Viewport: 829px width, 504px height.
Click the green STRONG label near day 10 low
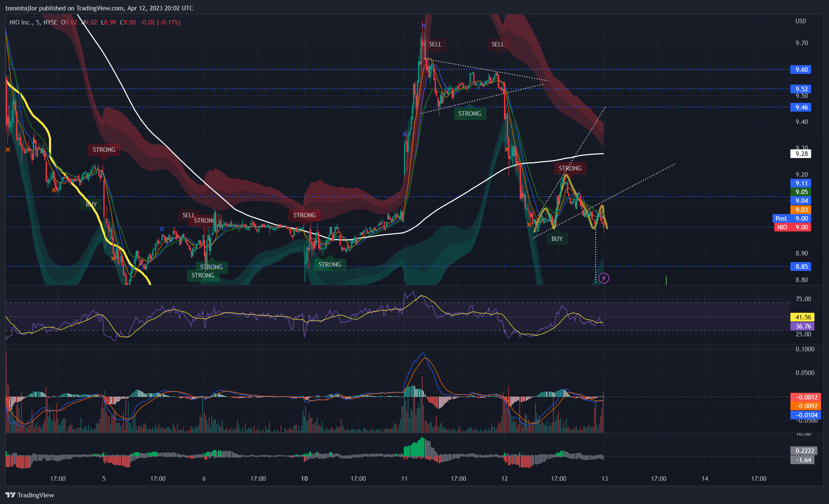[330, 265]
